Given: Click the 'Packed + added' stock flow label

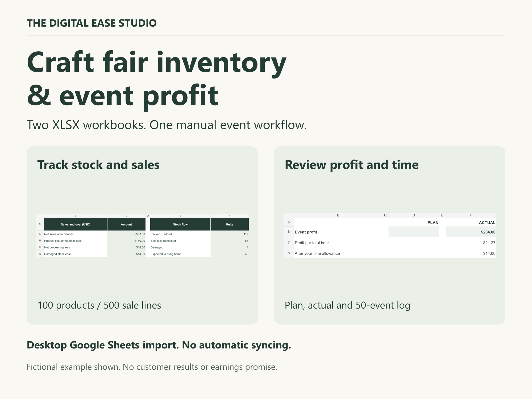Looking at the screenshot, I should click(x=161, y=234).
